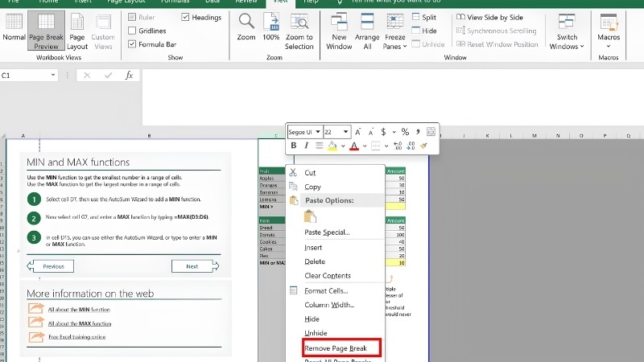Choose Delete from context menu

[x=336, y=261]
